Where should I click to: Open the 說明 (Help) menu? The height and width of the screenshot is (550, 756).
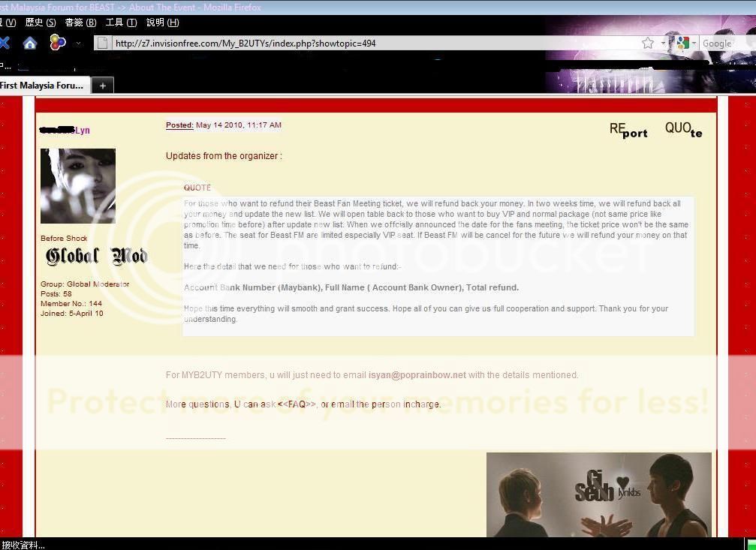tap(162, 23)
